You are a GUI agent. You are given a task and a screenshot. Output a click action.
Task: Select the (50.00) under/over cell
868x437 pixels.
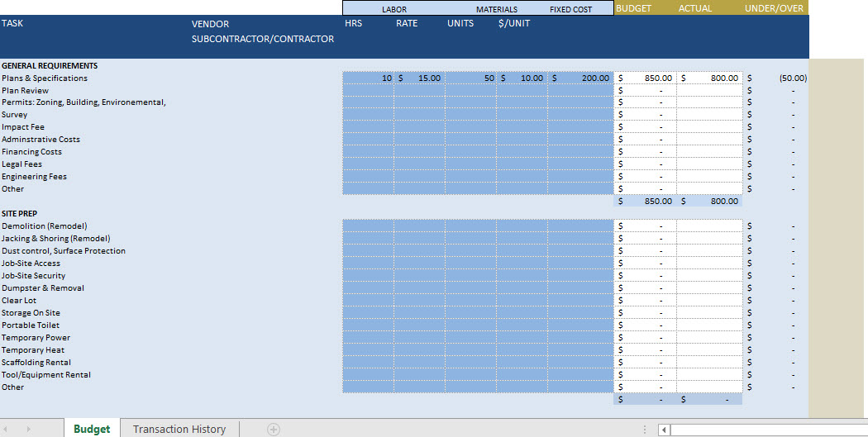click(x=776, y=78)
